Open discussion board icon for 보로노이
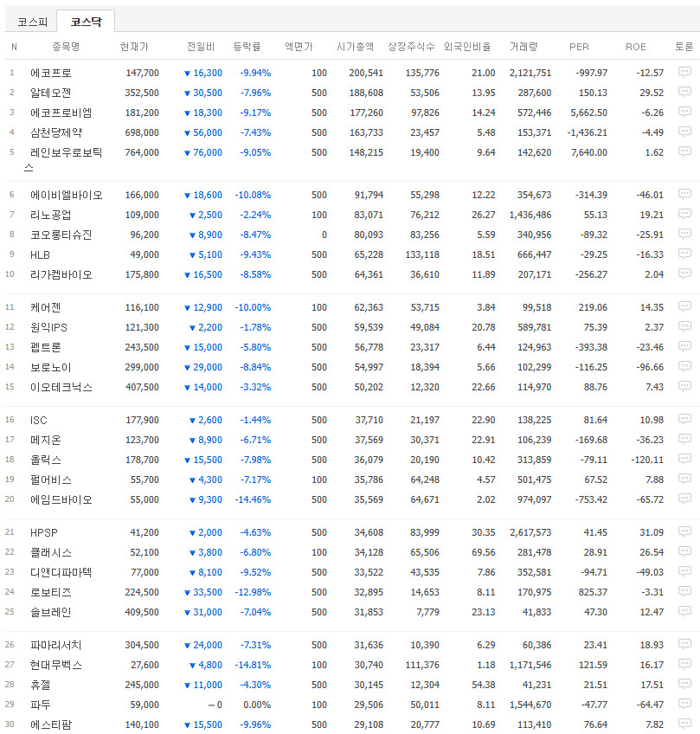Screen dimensions: 700x734 click(684, 366)
